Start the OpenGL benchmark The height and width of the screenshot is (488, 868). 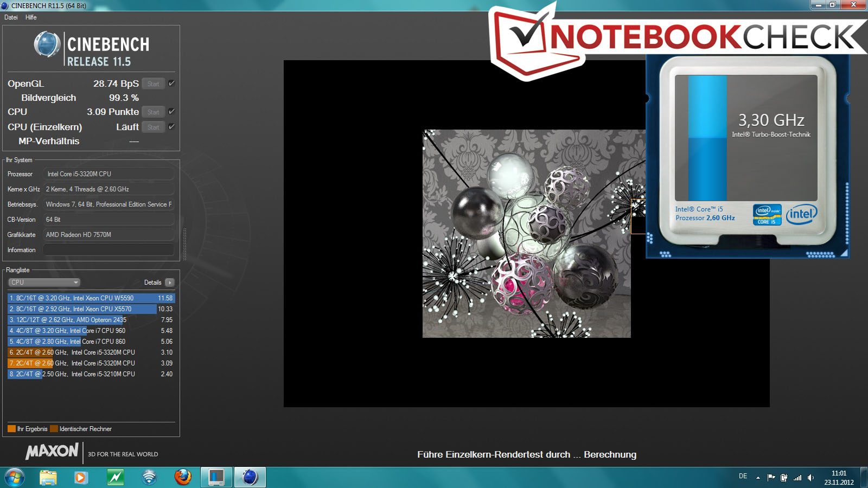pyautogui.click(x=154, y=84)
